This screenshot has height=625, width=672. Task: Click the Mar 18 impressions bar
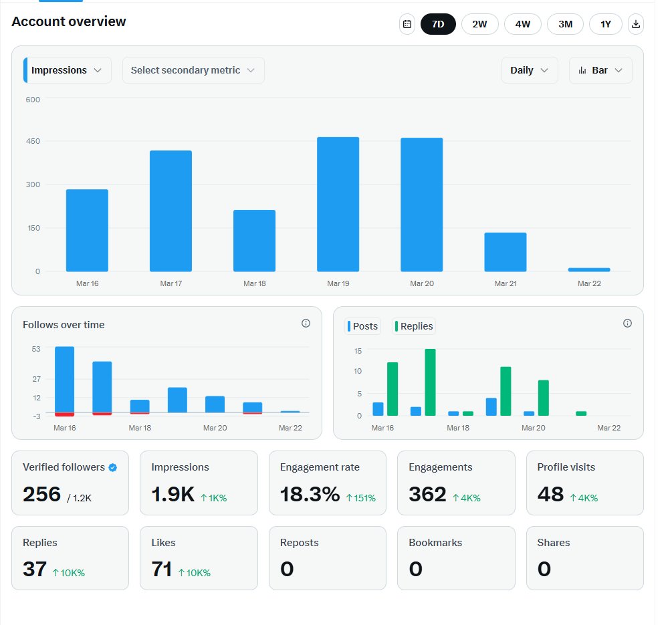[x=254, y=241]
